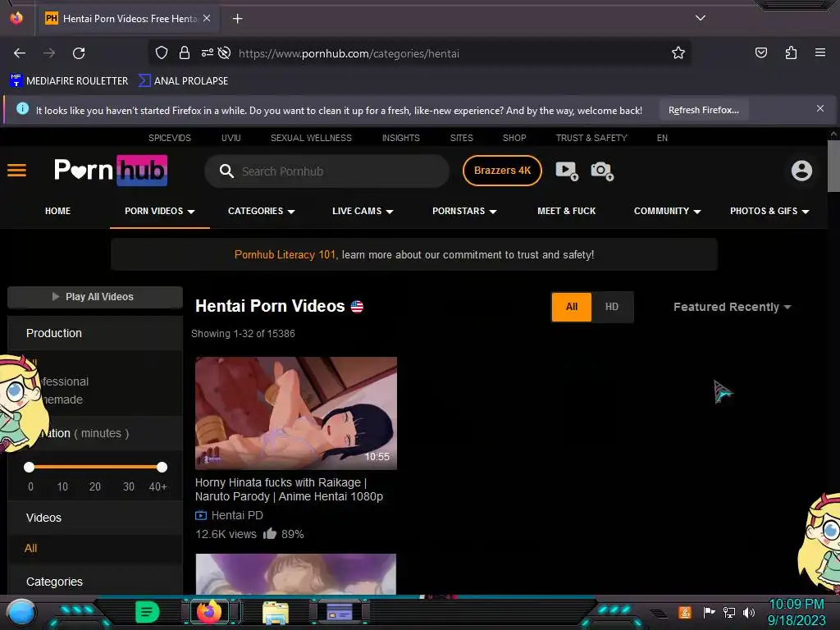Screen dimensions: 840x630
Task: Select the All quality toggle button
Action: (572, 307)
